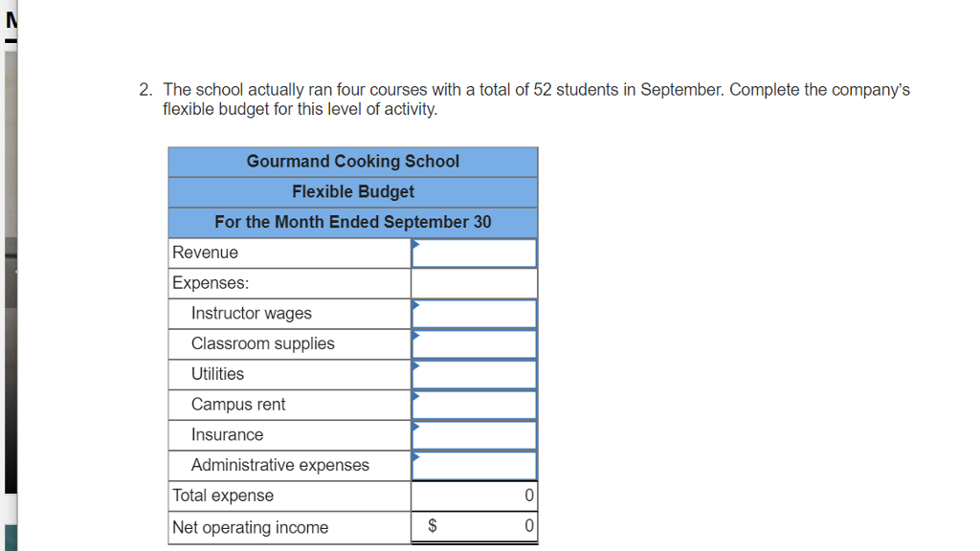980x551 pixels.
Task: Click the For the Month Ended September 30 header
Action: [352, 221]
